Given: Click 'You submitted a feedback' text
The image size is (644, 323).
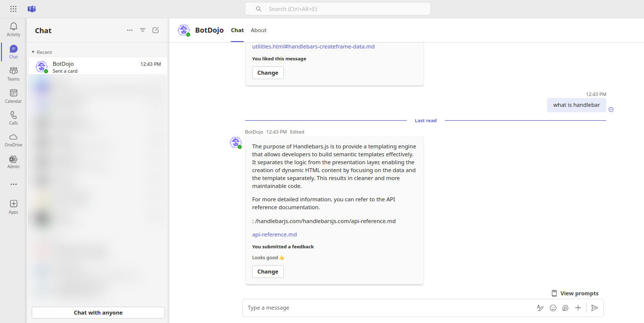Looking at the screenshot, I should point(283,246).
